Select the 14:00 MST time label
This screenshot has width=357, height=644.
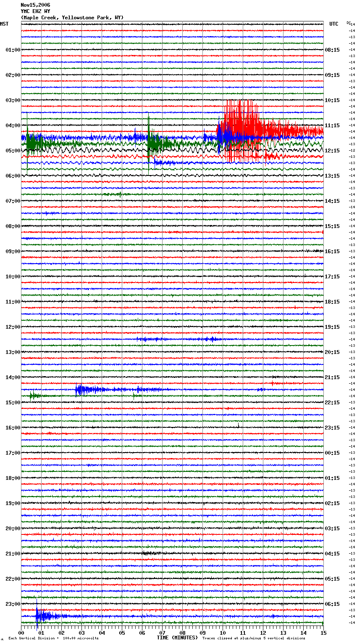[13, 377]
